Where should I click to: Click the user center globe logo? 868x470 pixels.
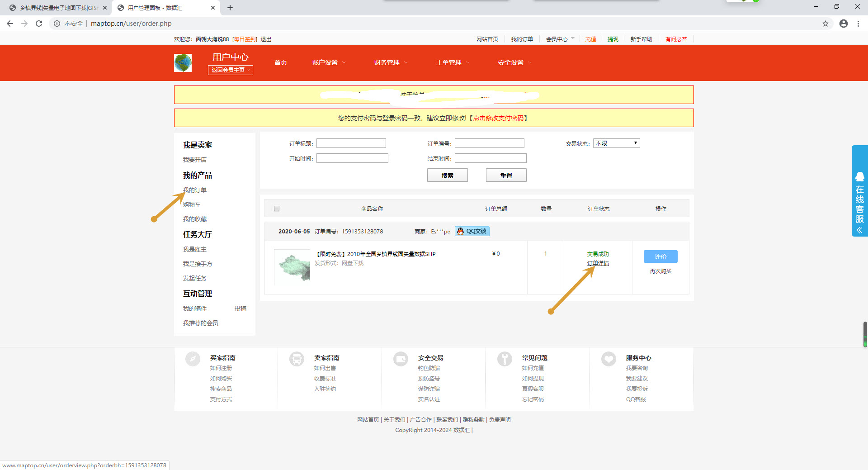tap(183, 63)
